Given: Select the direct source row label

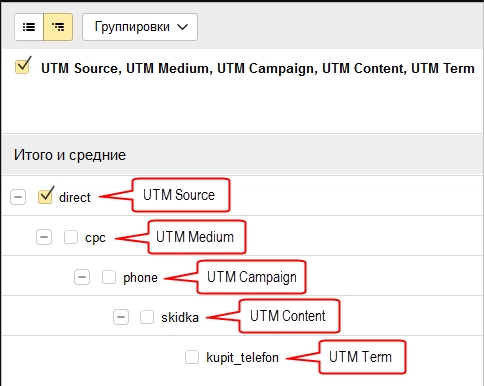Looking at the screenshot, I should [75, 197].
